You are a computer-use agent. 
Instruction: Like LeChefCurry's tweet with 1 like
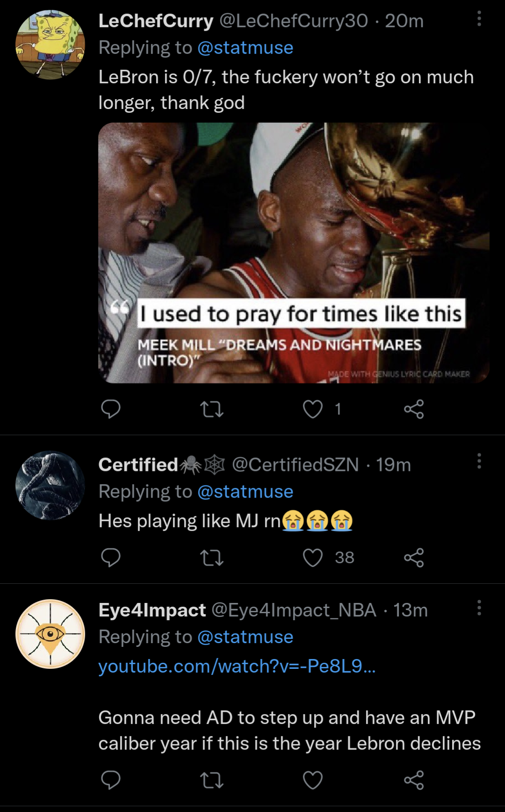[313, 409]
